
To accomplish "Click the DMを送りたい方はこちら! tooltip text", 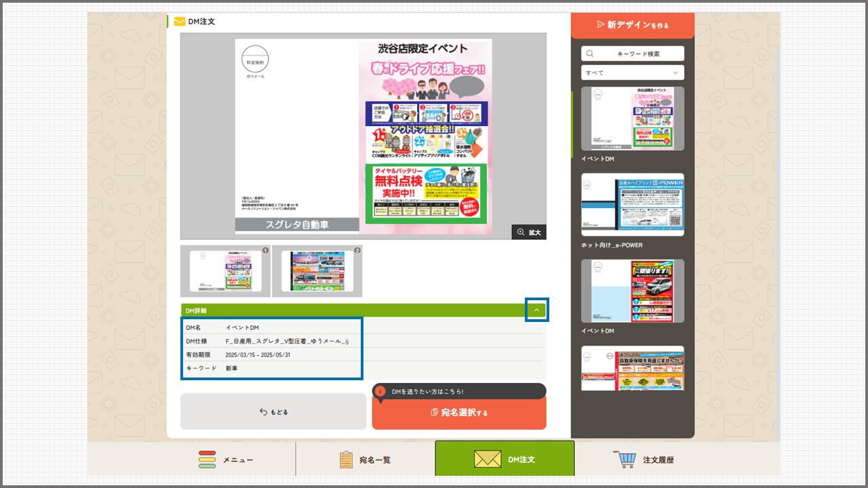I will (x=428, y=392).
